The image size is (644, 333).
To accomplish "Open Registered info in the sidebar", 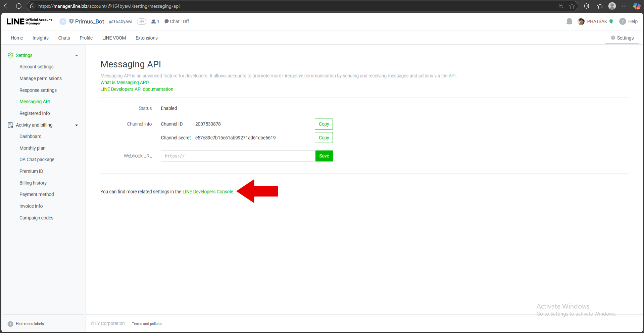I will tap(35, 113).
